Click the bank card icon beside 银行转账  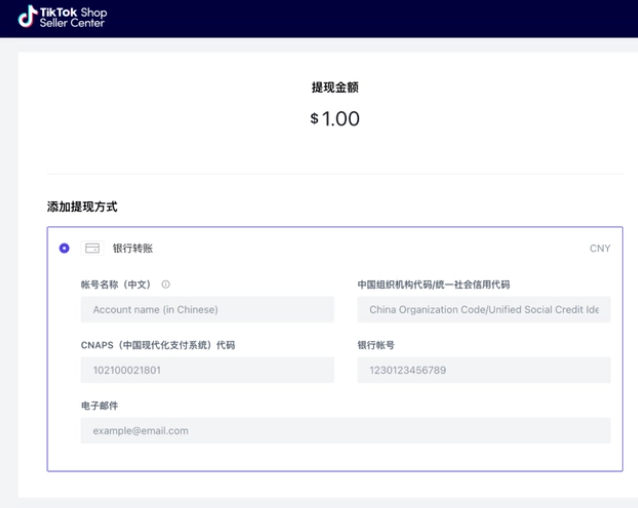(x=92, y=248)
